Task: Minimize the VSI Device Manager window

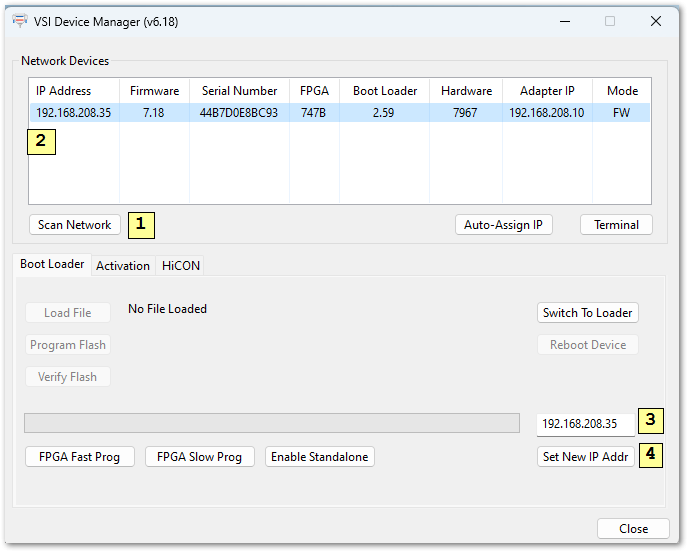Action: [x=565, y=22]
